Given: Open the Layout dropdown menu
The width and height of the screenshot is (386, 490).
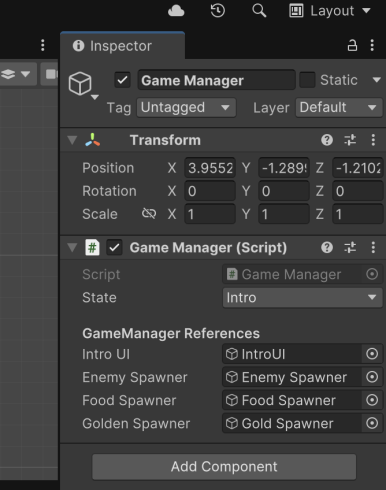Looking at the screenshot, I should (330, 11).
